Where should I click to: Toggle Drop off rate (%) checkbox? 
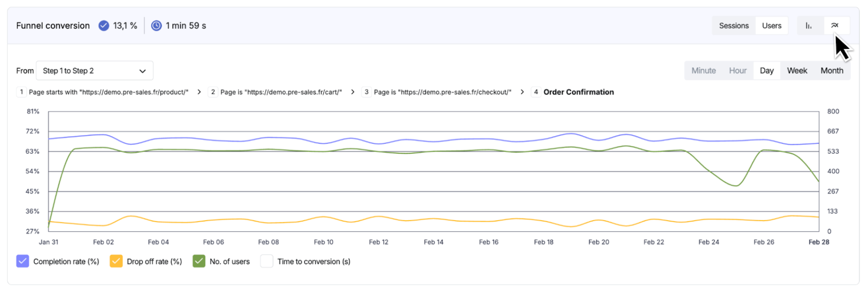(116, 262)
